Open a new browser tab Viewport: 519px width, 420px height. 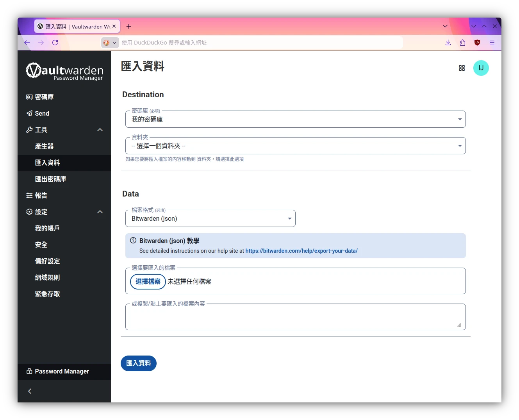point(129,27)
